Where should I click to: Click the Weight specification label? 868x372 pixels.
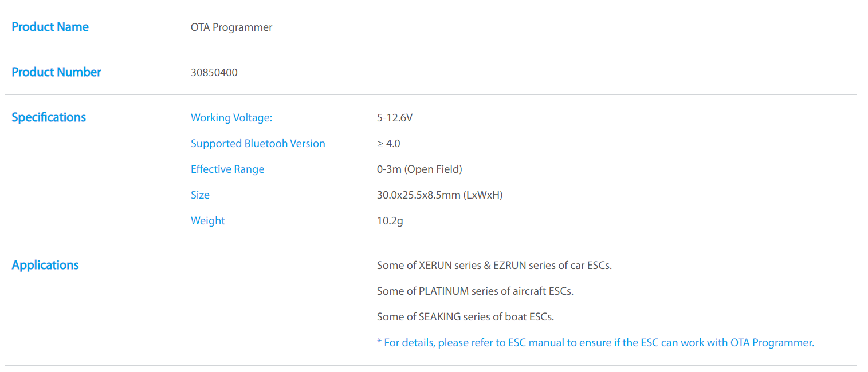tap(207, 221)
